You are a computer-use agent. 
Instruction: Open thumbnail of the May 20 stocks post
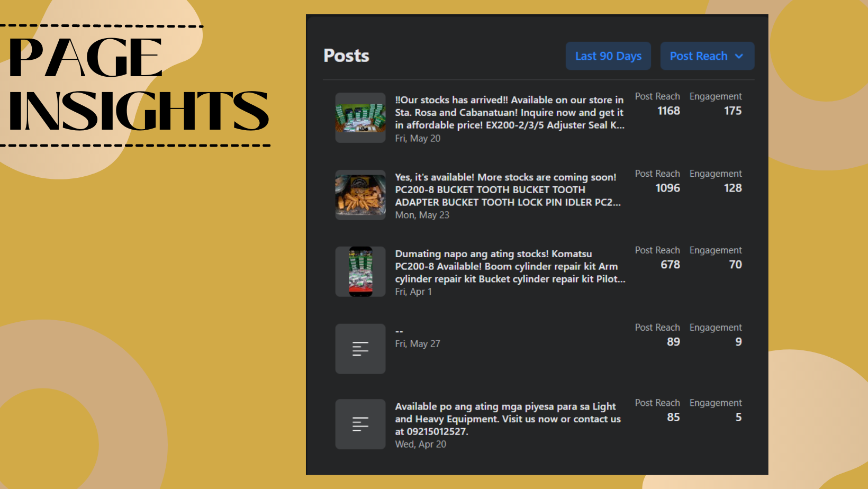coord(360,117)
